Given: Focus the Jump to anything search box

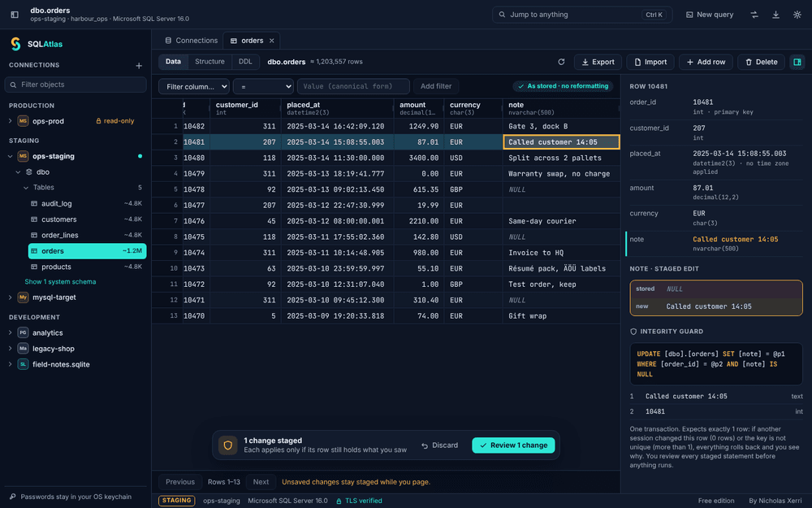Looking at the screenshot, I should [x=582, y=15].
